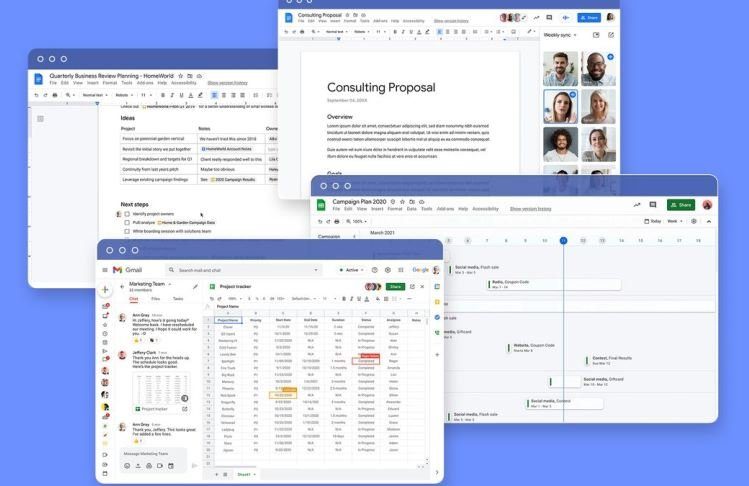Tick the 'White boarding session' checkbox

click(x=126, y=231)
